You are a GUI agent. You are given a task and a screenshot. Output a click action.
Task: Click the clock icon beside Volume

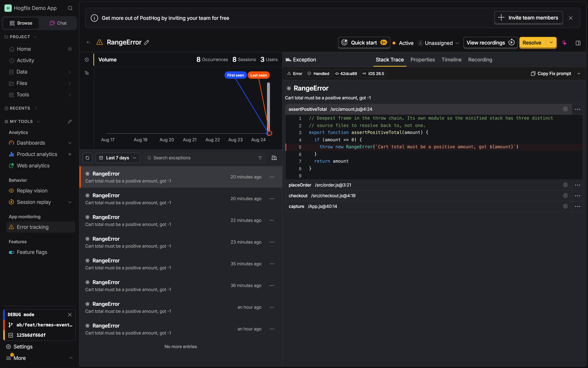coord(87,60)
